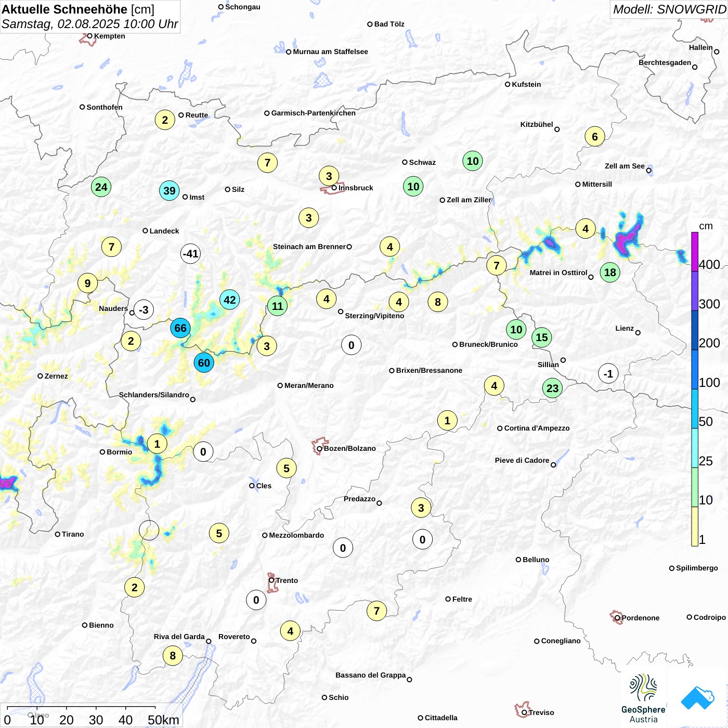Click the Pordenone city label
728x728 pixels.
(x=641, y=618)
